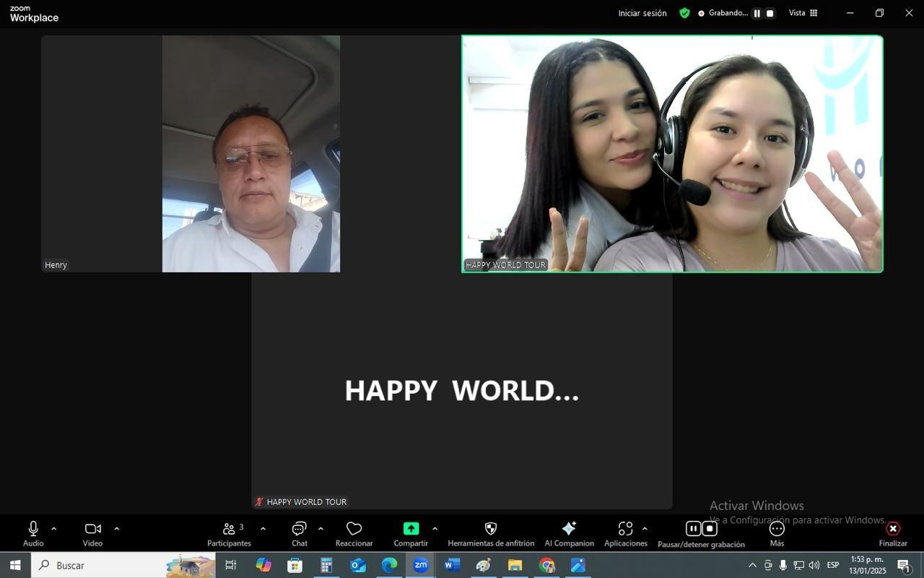This screenshot has height=578, width=924.
Task: Open Paint from the taskbar
Action: [x=483, y=565]
